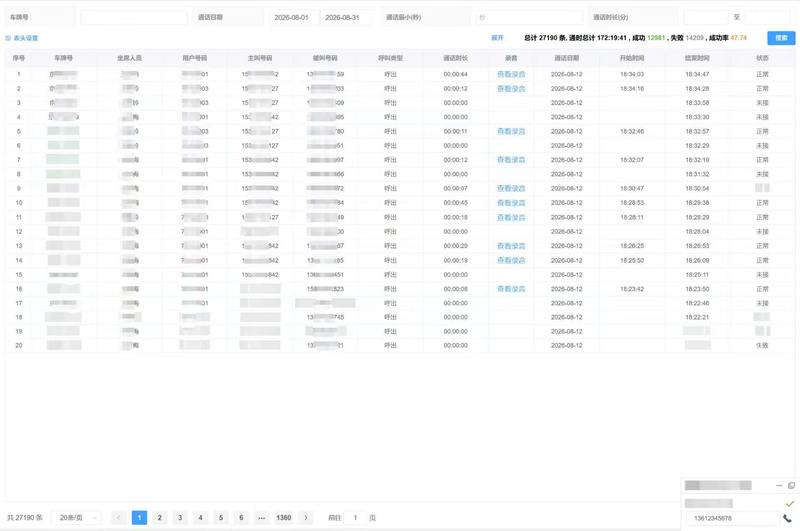Image resolution: width=800 pixels, height=531 pixels.
Task: View recording for call started 18:30:47
Action: (x=511, y=189)
